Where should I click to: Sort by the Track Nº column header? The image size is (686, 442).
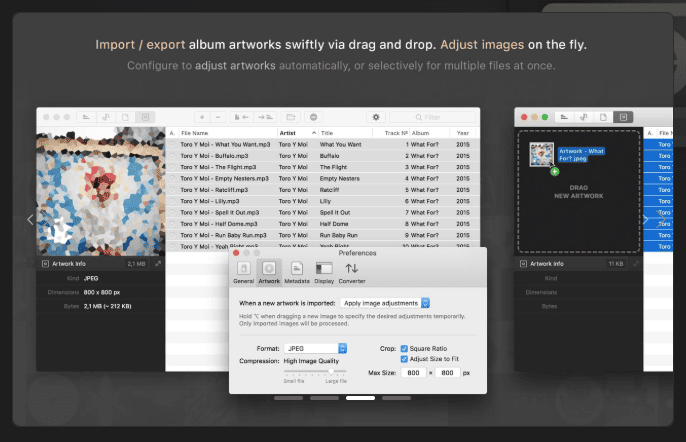click(391, 133)
